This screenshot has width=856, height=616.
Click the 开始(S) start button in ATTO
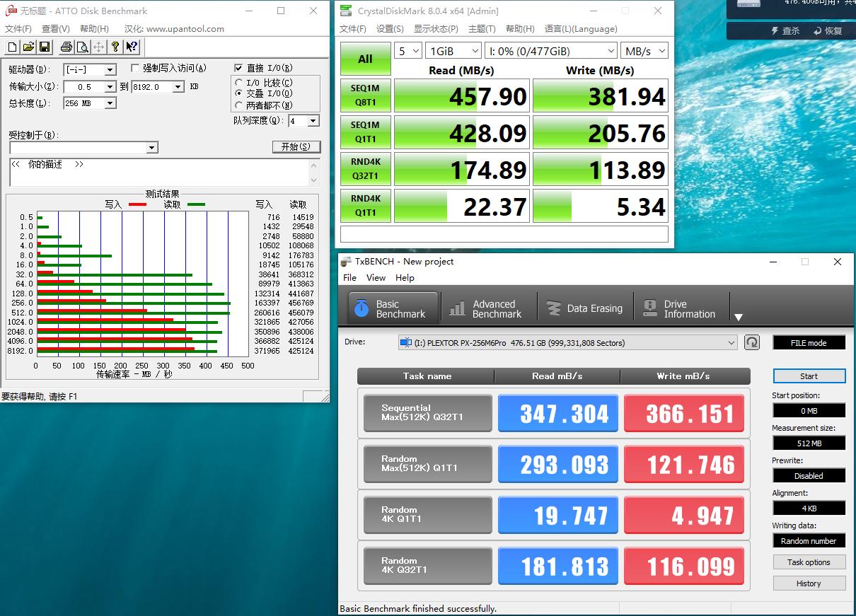[296, 146]
